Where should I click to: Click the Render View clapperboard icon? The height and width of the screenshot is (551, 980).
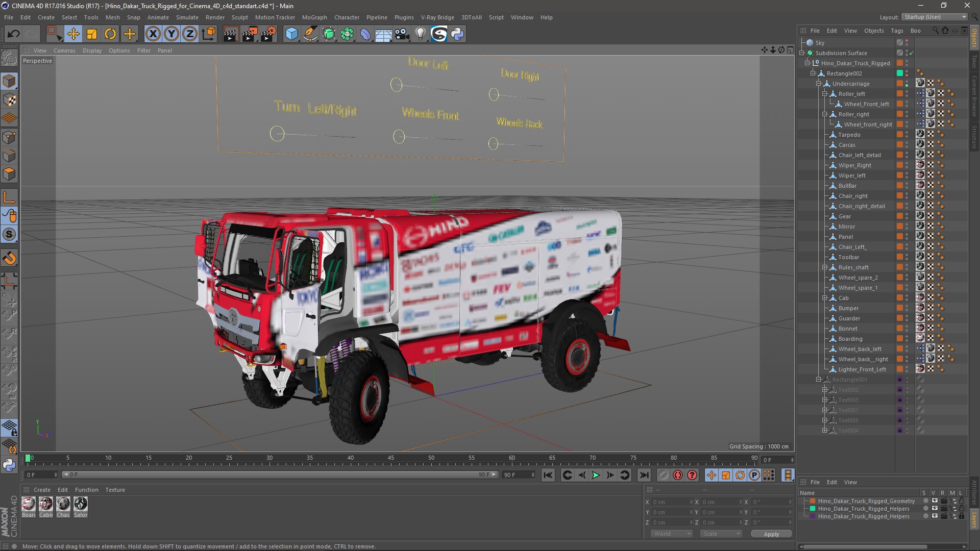tap(230, 34)
